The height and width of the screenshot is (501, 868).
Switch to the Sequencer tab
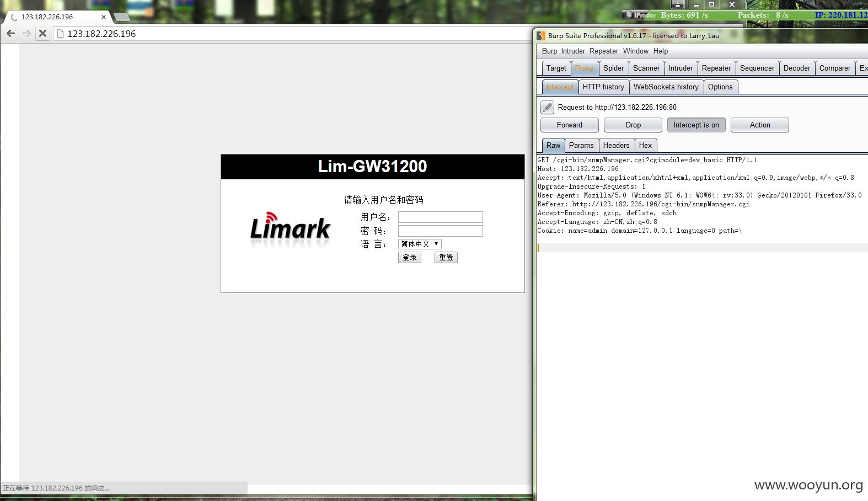(x=757, y=68)
